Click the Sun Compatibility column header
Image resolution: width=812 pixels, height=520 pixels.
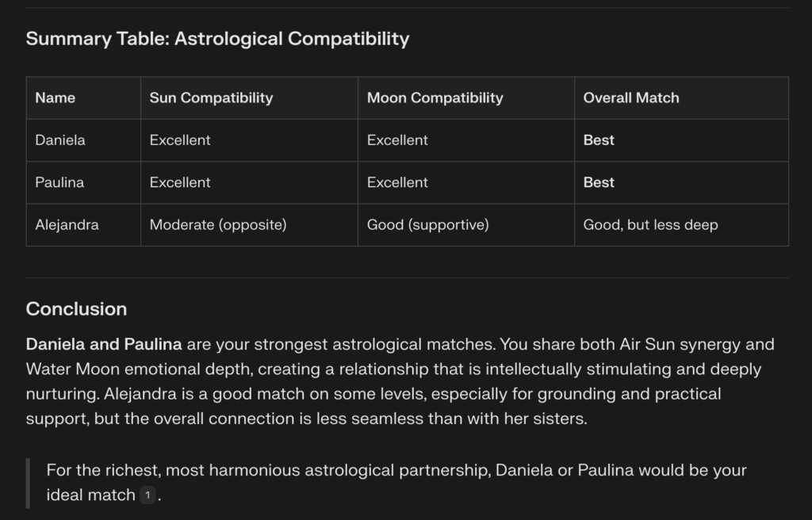(249, 97)
